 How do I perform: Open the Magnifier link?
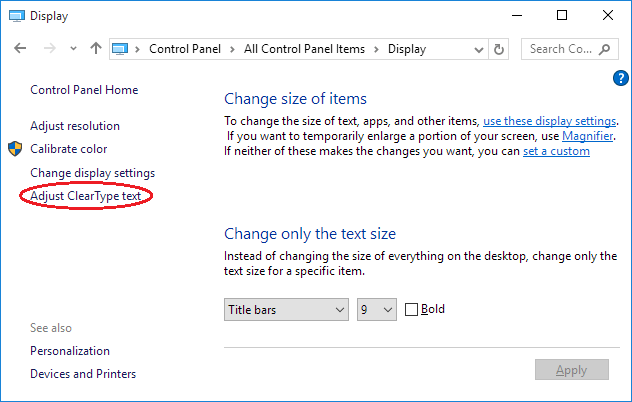[588, 135]
